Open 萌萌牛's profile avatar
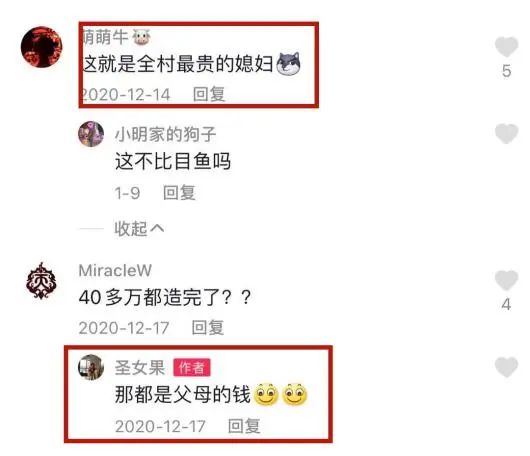530x456 pixels. tap(41, 47)
